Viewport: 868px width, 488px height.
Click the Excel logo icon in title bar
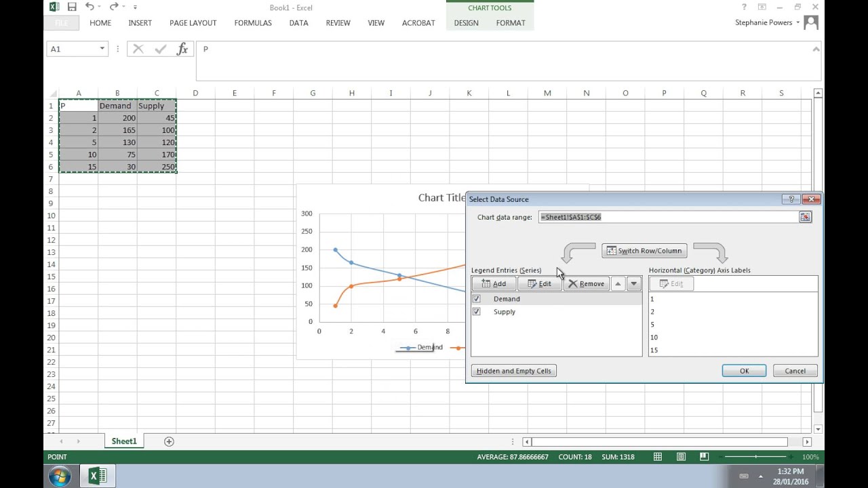point(54,7)
